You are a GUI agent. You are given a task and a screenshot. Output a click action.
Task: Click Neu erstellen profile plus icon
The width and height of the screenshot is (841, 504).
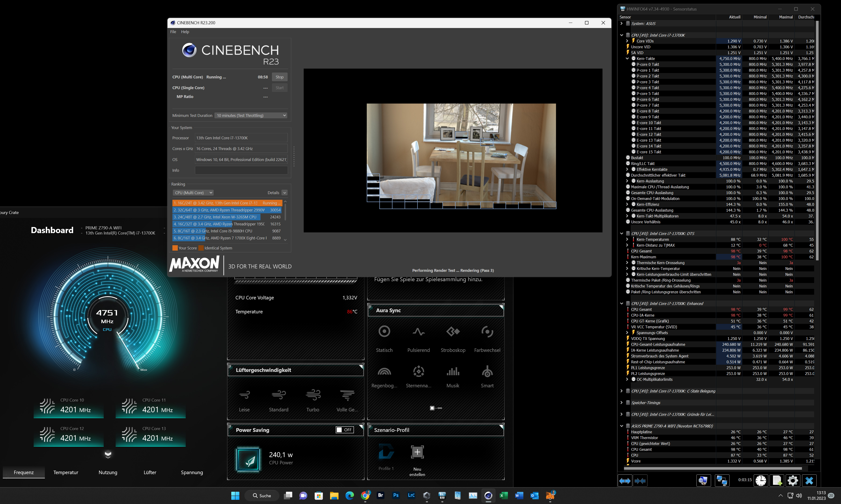(417, 452)
